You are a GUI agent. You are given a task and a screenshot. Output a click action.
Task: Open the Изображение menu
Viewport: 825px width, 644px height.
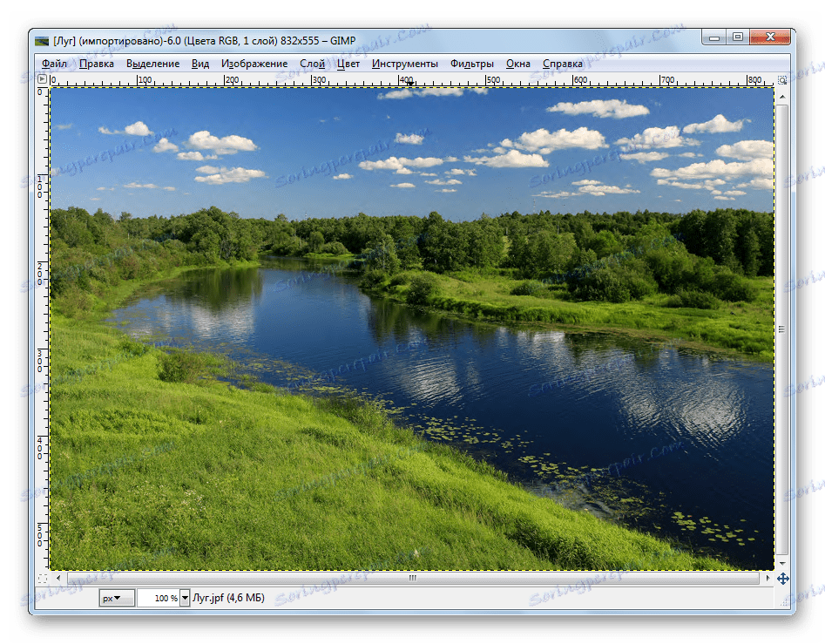254,64
